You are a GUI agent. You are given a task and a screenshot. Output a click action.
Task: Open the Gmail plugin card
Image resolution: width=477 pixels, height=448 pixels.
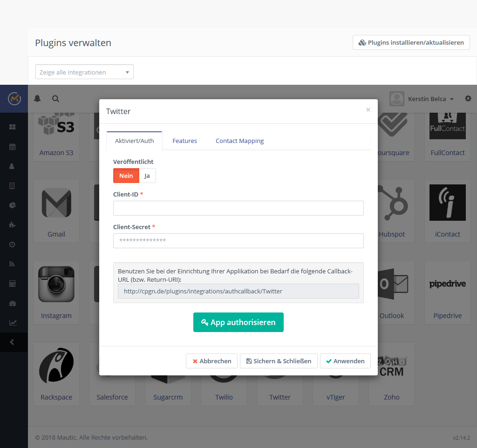tap(56, 211)
